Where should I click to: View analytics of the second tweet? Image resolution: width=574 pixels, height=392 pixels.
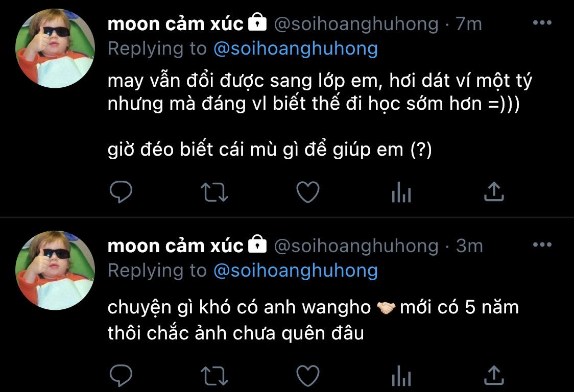[x=401, y=376]
